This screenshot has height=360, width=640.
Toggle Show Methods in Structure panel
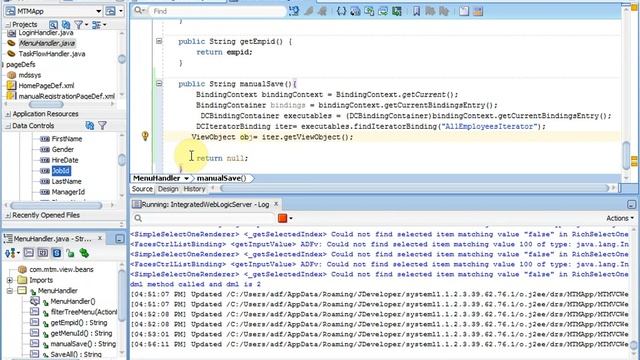pyautogui.click(x=29, y=253)
